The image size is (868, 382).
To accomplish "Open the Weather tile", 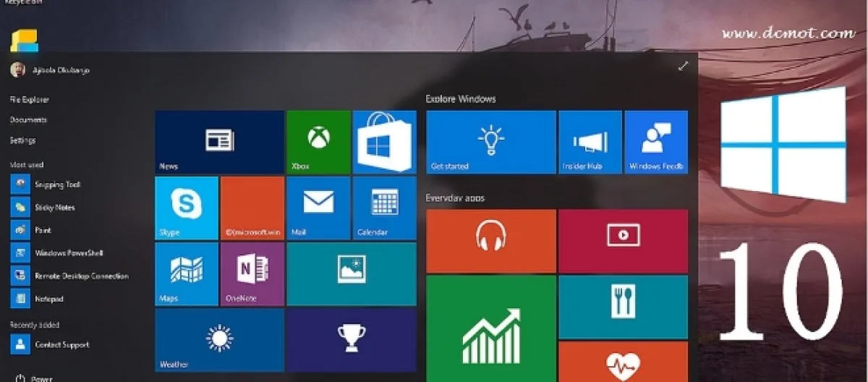I will pyautogui.click(x=219, y=339).
